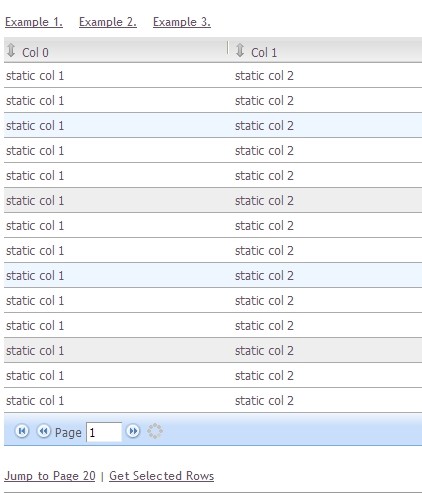Click the sort arrows icon beside Col 0
The width and height of the screenshot is (422, 493).
(11, 50)
